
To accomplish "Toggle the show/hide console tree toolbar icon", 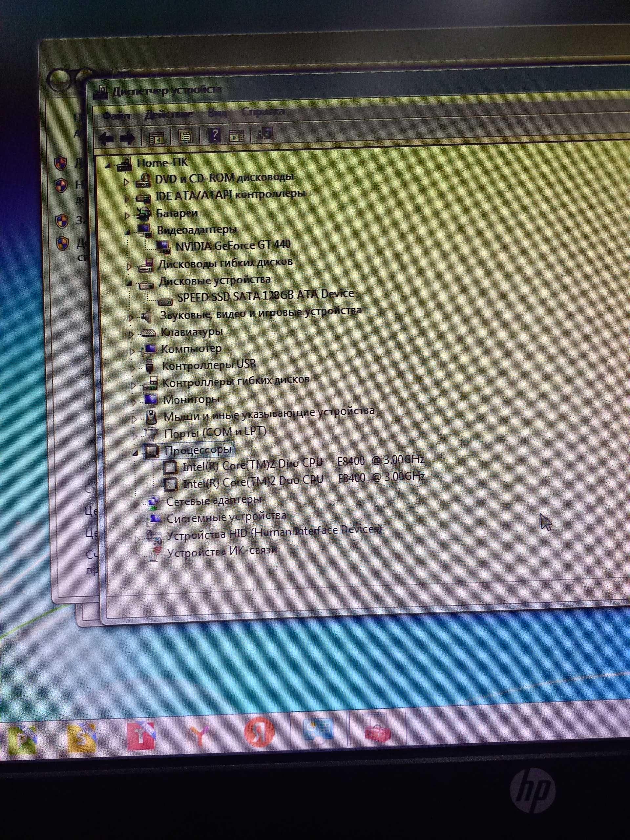I will click(157, 138).
